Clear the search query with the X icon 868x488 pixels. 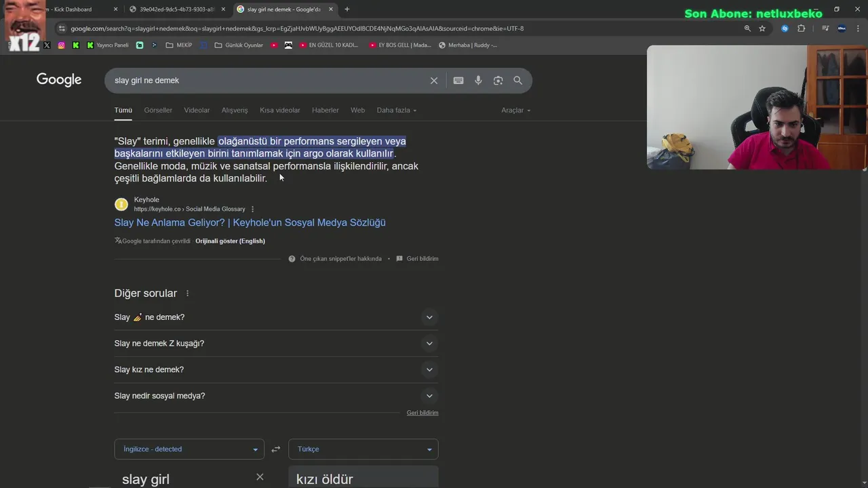click(x=434, y=81)
